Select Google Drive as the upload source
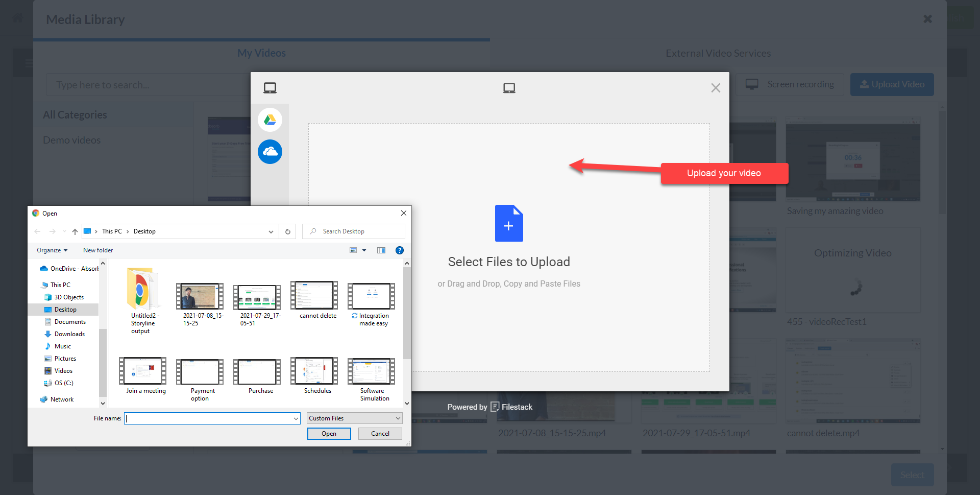Screen dimensions: 980x495 [x=270, y=120]
